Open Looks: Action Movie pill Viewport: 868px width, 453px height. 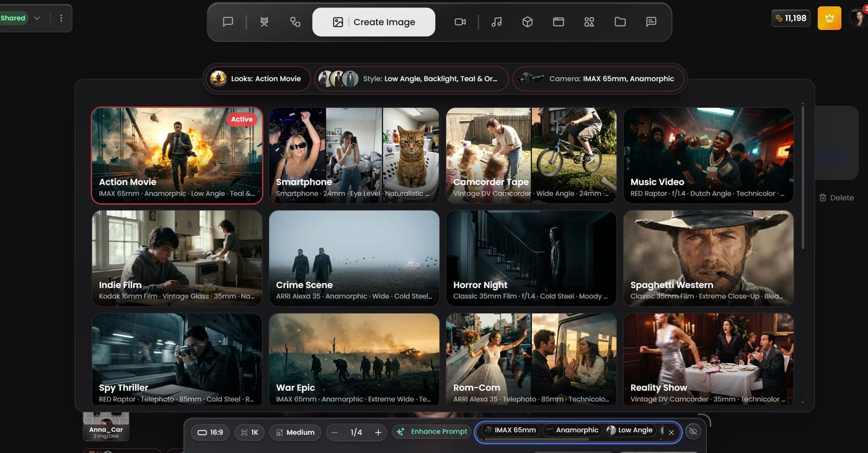[x=258, y=79]
